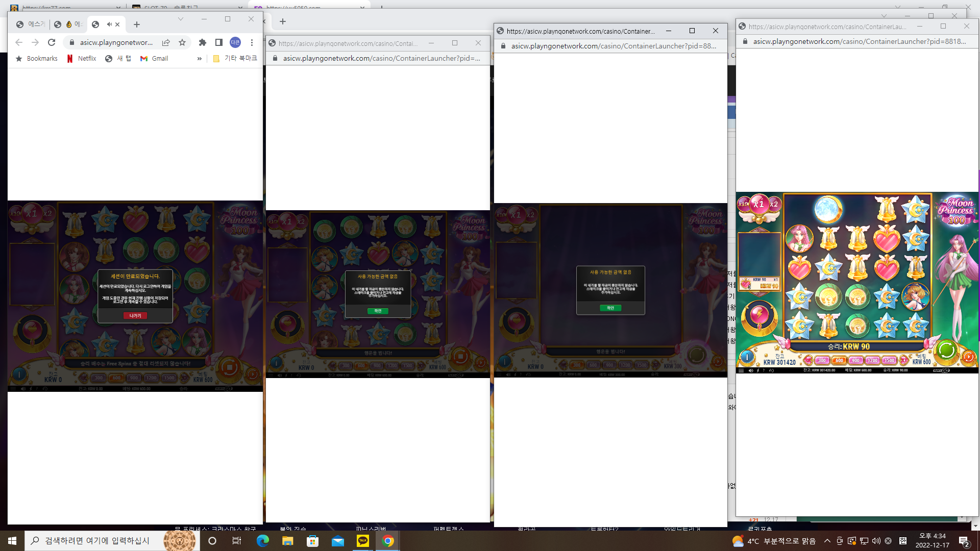Click the spin button in the third game
980x551 pixels.
[x=696, y=355]
